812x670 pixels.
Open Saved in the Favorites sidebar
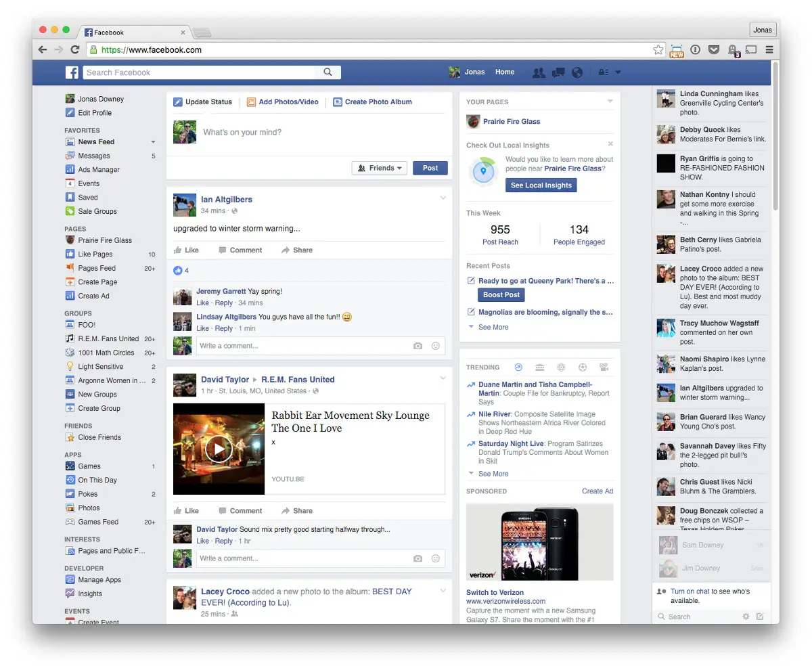click(88, 198)
